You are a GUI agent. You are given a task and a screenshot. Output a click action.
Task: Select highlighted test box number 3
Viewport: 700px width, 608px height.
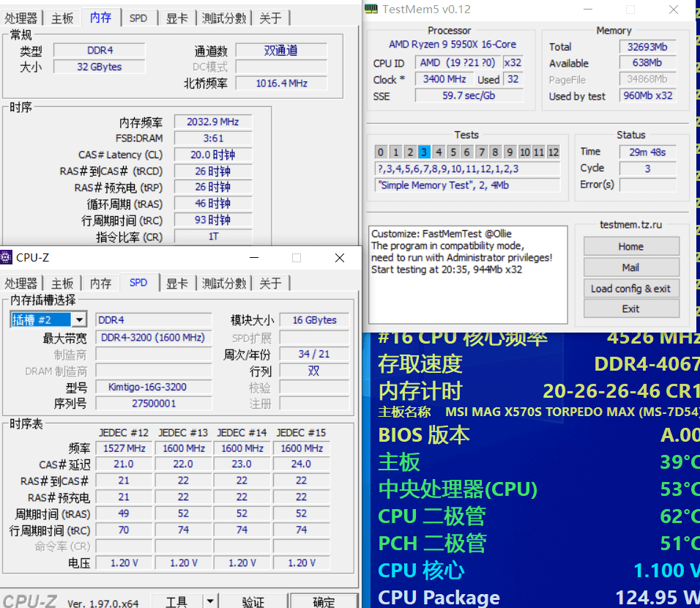click(424, 152)
